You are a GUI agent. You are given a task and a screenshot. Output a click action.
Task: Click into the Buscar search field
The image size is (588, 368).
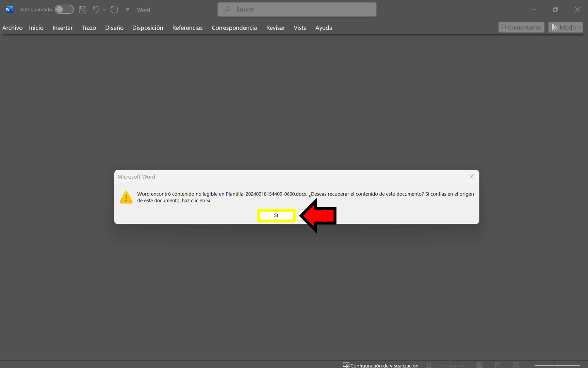[297, 9]
